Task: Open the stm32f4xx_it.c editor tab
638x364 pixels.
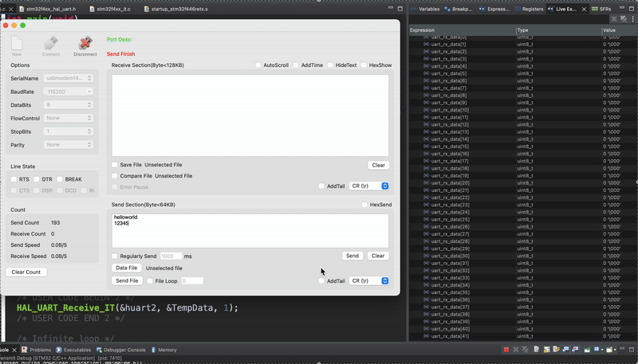Action: tap(110, 9)
